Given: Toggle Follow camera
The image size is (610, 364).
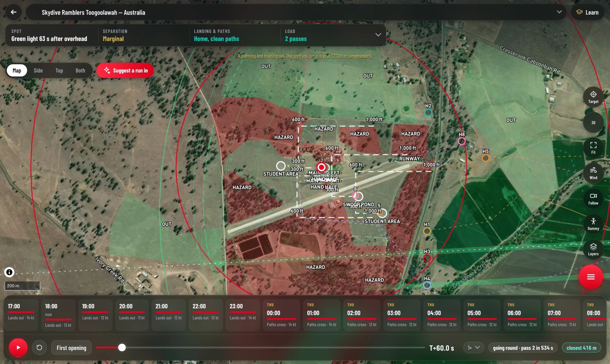Looking at the screenshot, I should pos(593,199).
